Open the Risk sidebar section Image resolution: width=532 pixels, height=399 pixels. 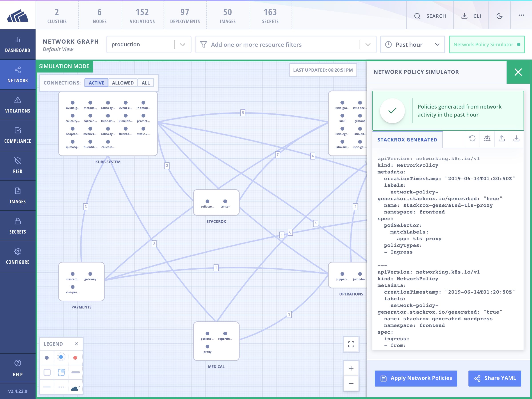click(x=18, y=165)
